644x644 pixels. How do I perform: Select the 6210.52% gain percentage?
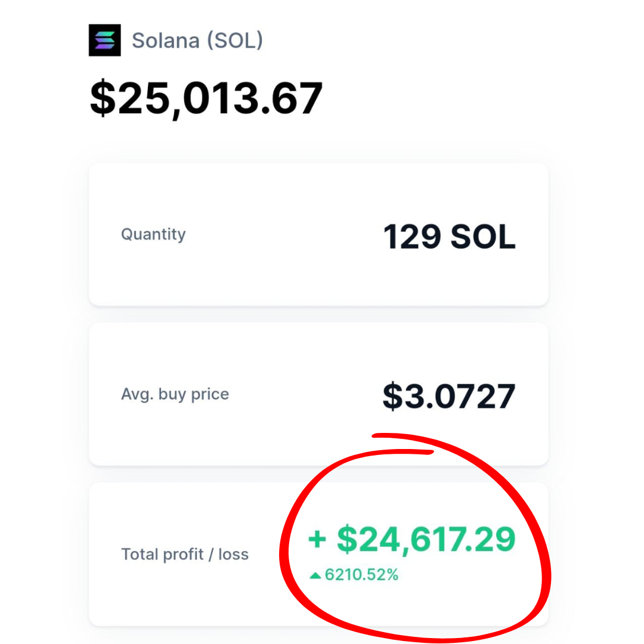[361, 575]
